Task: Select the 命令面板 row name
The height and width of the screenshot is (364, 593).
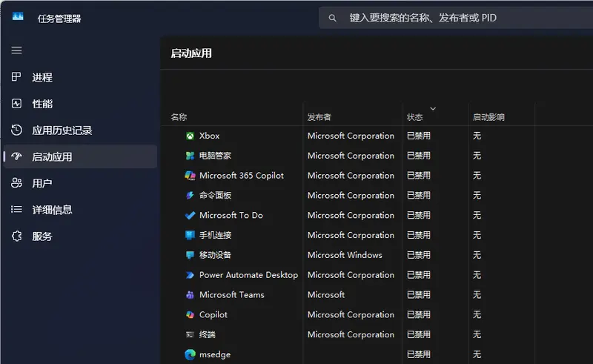Action: tap(215, 195)
